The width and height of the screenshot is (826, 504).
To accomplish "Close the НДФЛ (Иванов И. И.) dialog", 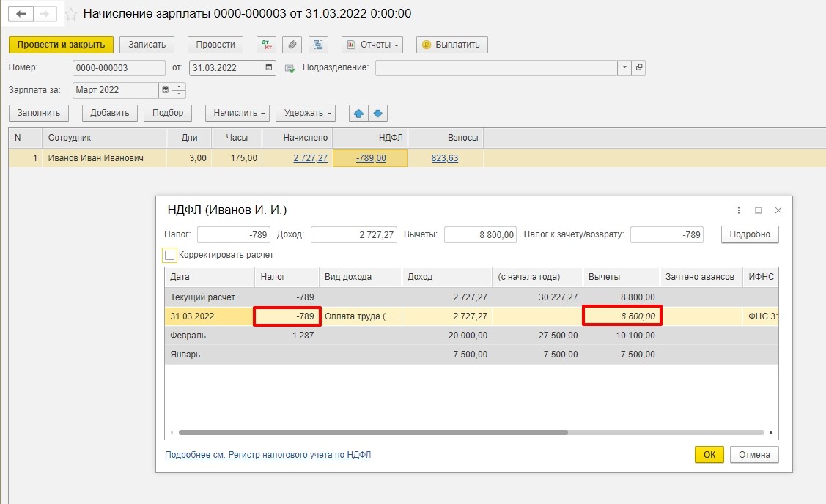I will tap(778, 210).
